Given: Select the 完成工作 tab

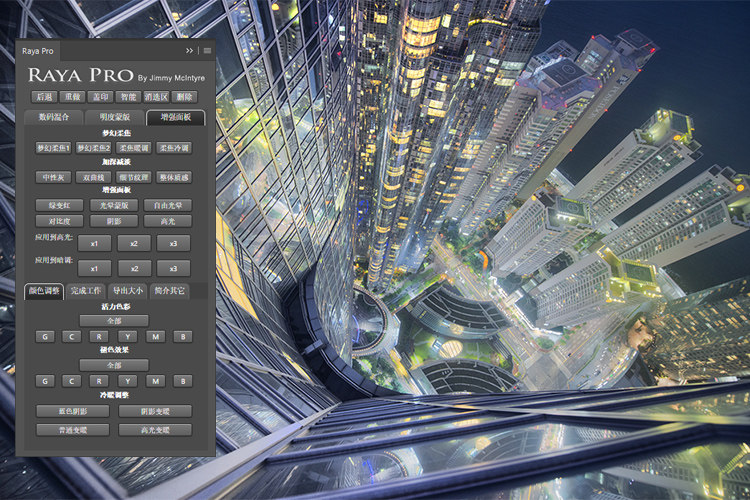Looking at the screenshot, I should coord(86,291).
